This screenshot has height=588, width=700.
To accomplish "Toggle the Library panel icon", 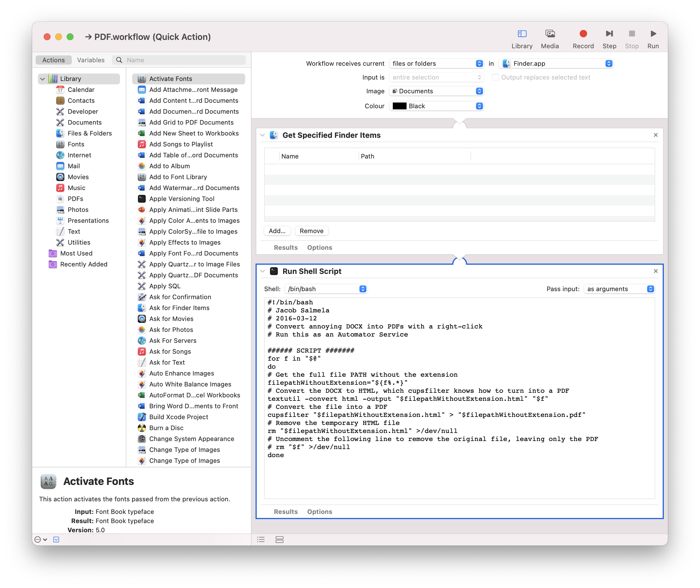I will [x=522, y=39].
